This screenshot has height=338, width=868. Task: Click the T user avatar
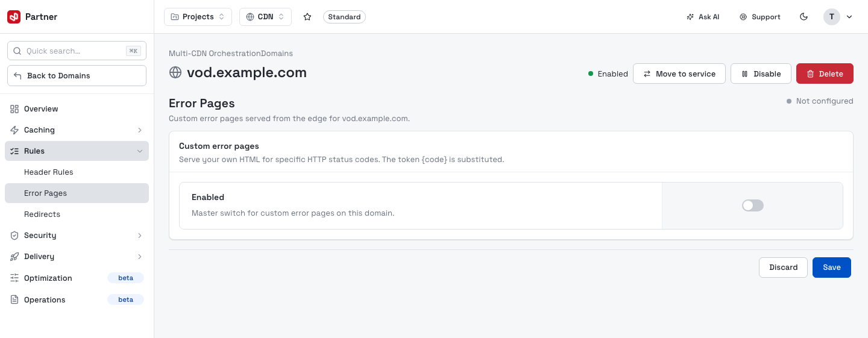(x=832, y=17)
